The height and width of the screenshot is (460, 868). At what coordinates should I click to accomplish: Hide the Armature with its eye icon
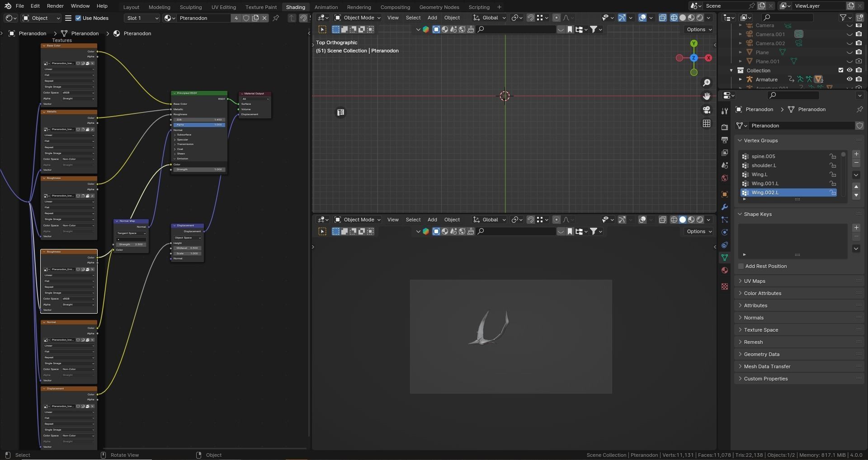pyautogui.click(x=849, y=79)
